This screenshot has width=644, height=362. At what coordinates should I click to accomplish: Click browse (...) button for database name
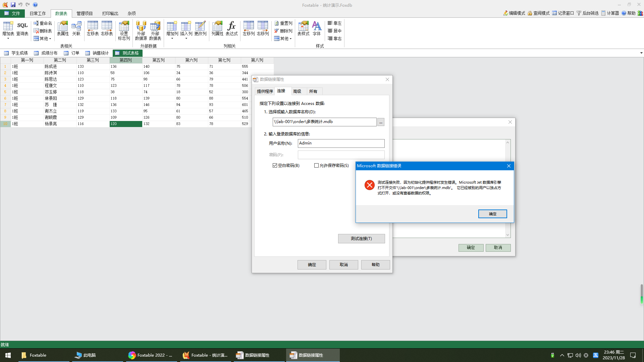(381, 122)
